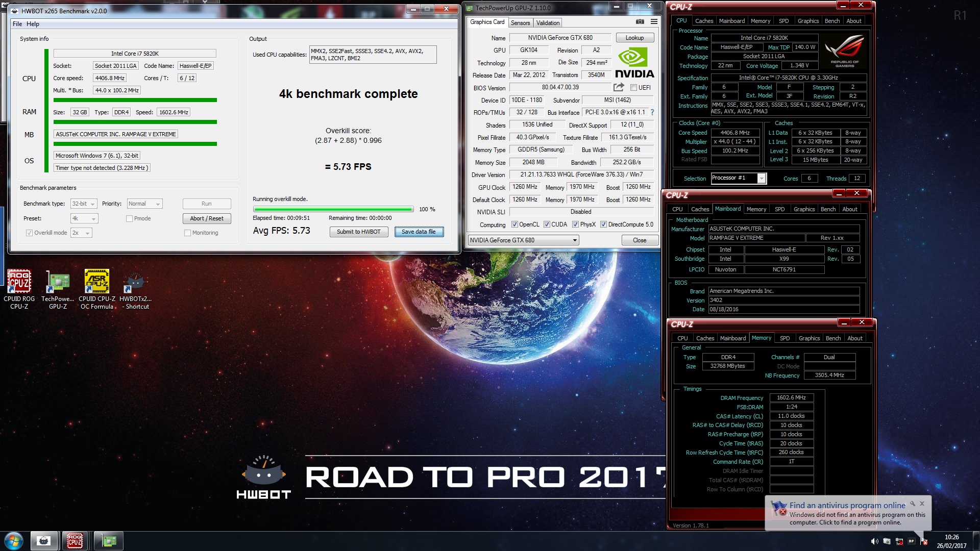Click Find an antivirus program online link
Image resolution: width=980 pixels, height=551 pixels.
[847, 505]
